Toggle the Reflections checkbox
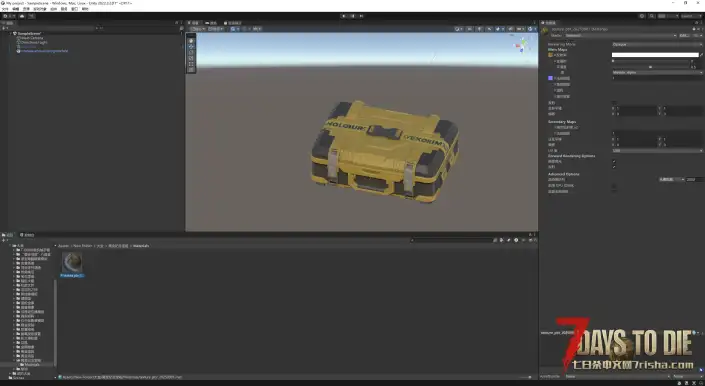 click(614, 167)
